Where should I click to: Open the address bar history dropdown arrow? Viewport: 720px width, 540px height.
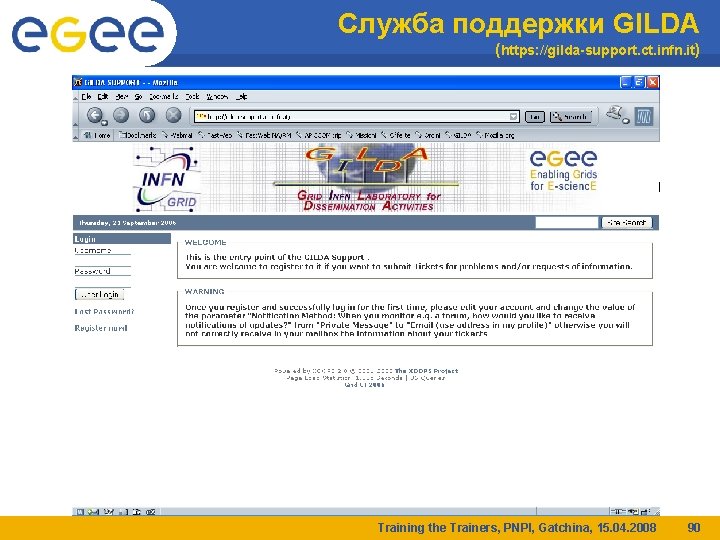513,117
